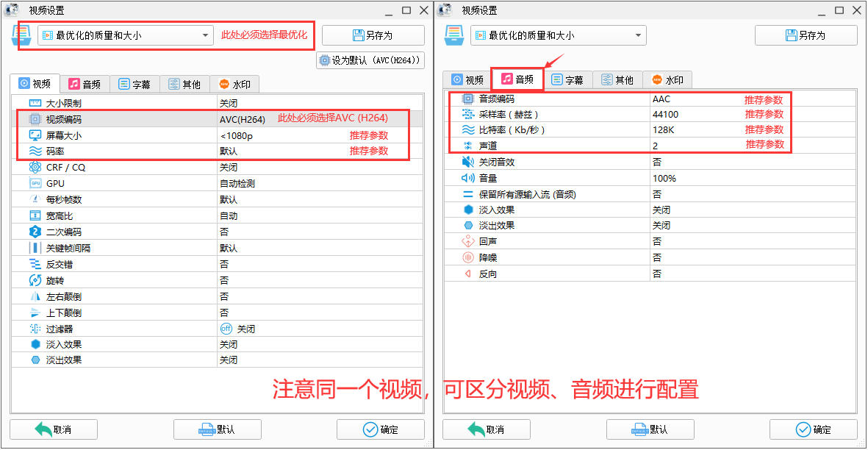
Task: Click the 大小限制 icon in video settings
Action: click(x=35, y=103)
